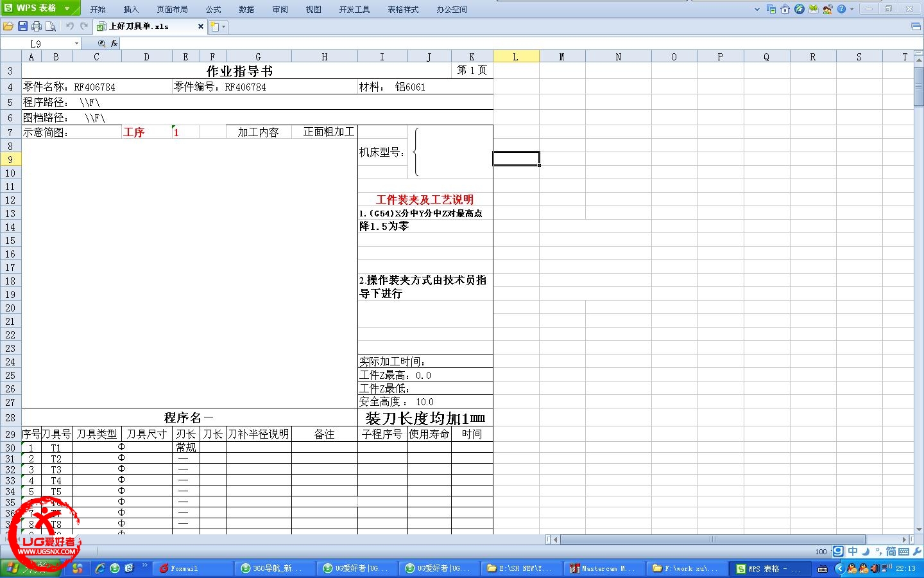The image size is (924, 578).
Task: Click the Undo arrow icon
Action: pos(69,26)
